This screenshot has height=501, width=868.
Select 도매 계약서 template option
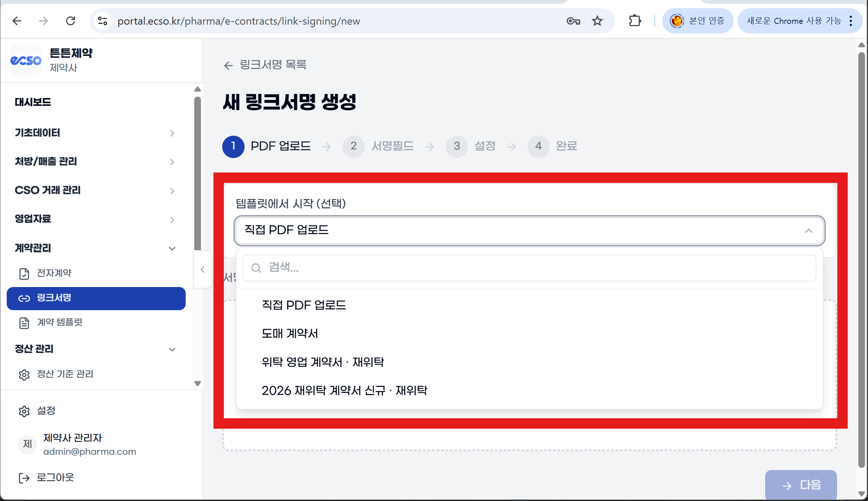[290, 334]
